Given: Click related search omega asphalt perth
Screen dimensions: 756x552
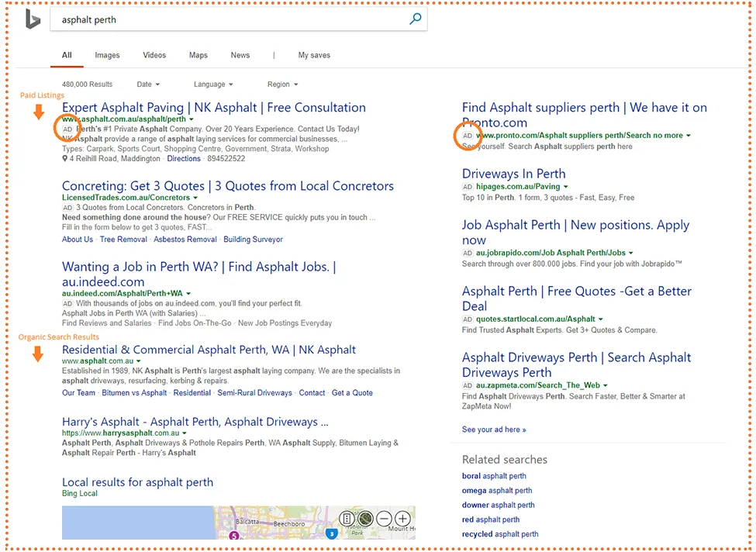Looking at the screenshot, I should coord(497,491).
